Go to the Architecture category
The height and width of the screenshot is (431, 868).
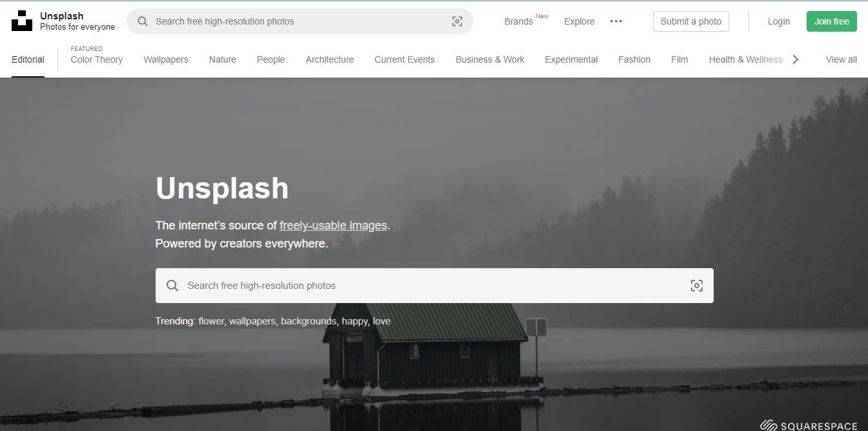(x=330, y=59)
